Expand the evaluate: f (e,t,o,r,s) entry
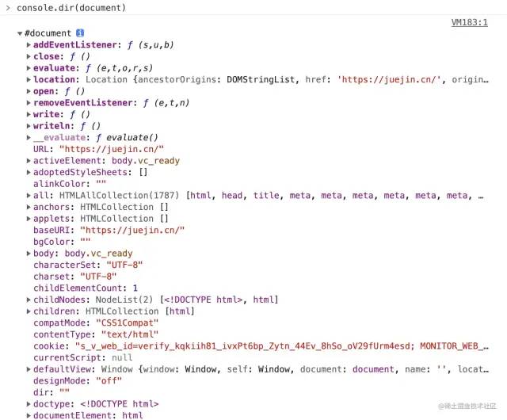 29,68
